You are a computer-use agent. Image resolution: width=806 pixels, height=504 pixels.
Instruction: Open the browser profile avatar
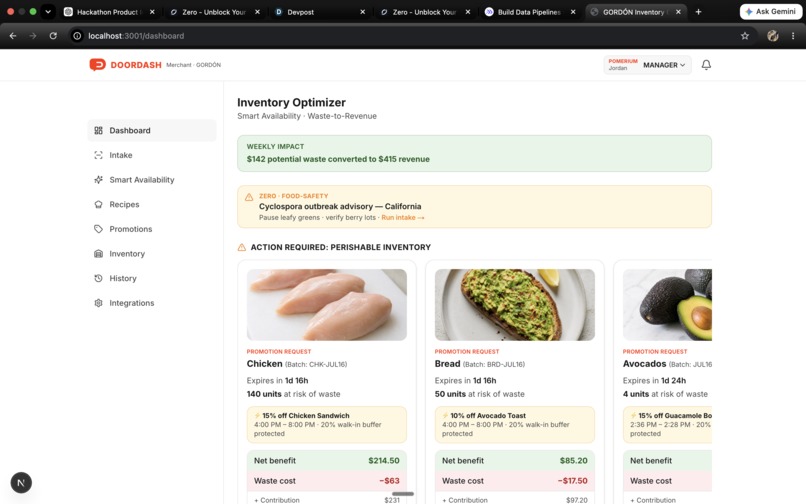pos(773,36)
